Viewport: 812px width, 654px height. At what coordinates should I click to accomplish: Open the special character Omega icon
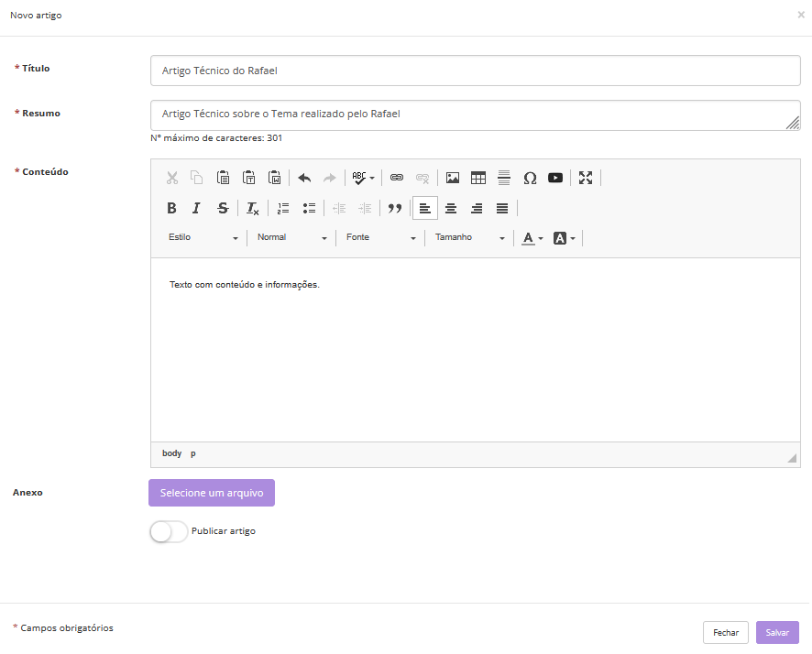(x=530, y=178)
